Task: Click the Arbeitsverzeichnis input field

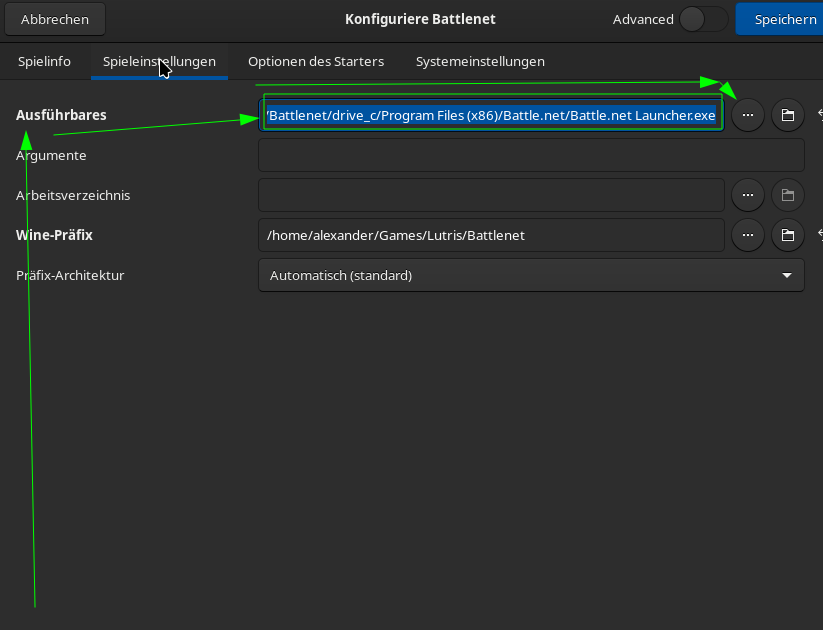Action: pos(491,195)
